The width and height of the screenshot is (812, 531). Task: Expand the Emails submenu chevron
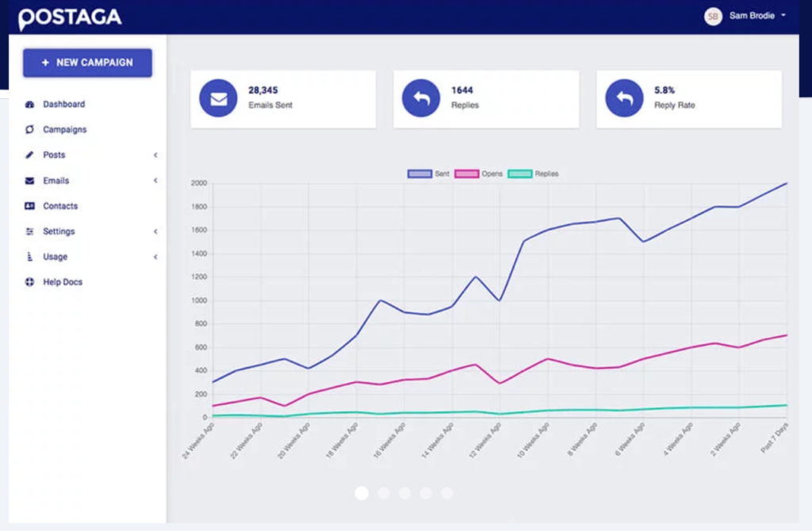155,180
